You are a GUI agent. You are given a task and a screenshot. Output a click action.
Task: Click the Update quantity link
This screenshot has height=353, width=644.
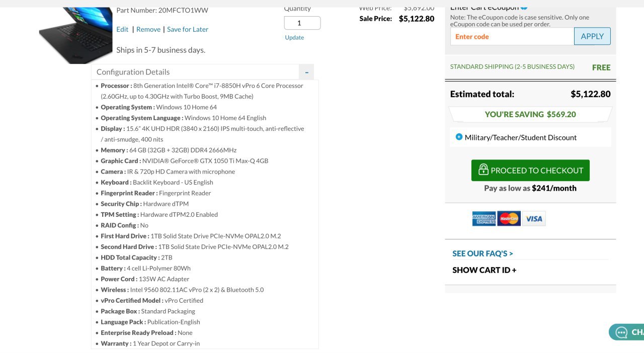(x=294, y=37)
